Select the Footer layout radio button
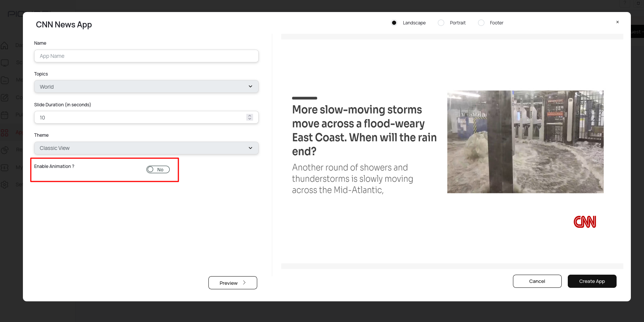644x322 pixels. 481,23
